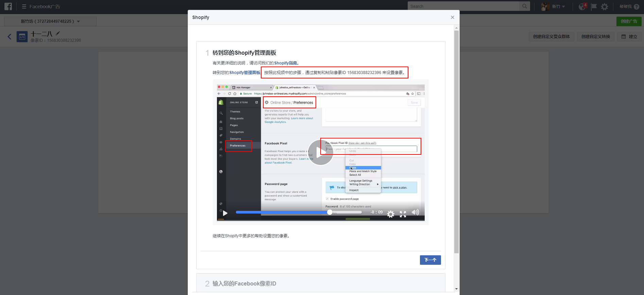
Task: Click the 下一个 next button
Action: 430,260
